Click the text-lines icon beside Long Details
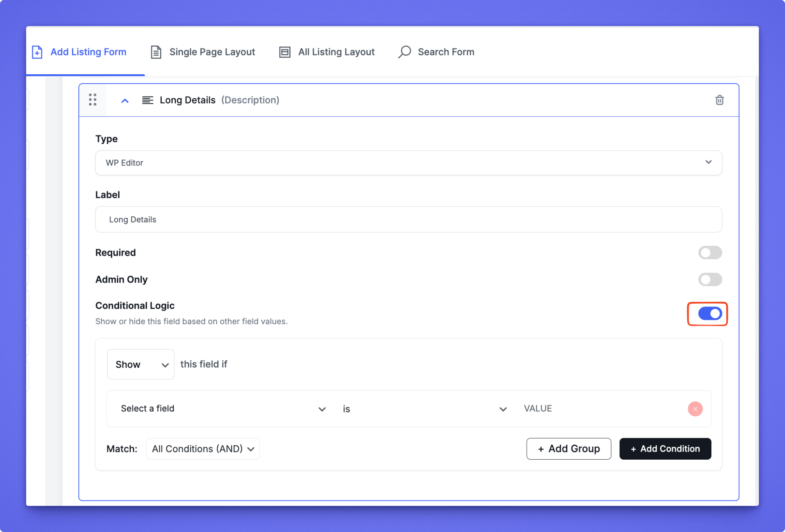This screenshot has height=532, width=785. pos(148,100)
